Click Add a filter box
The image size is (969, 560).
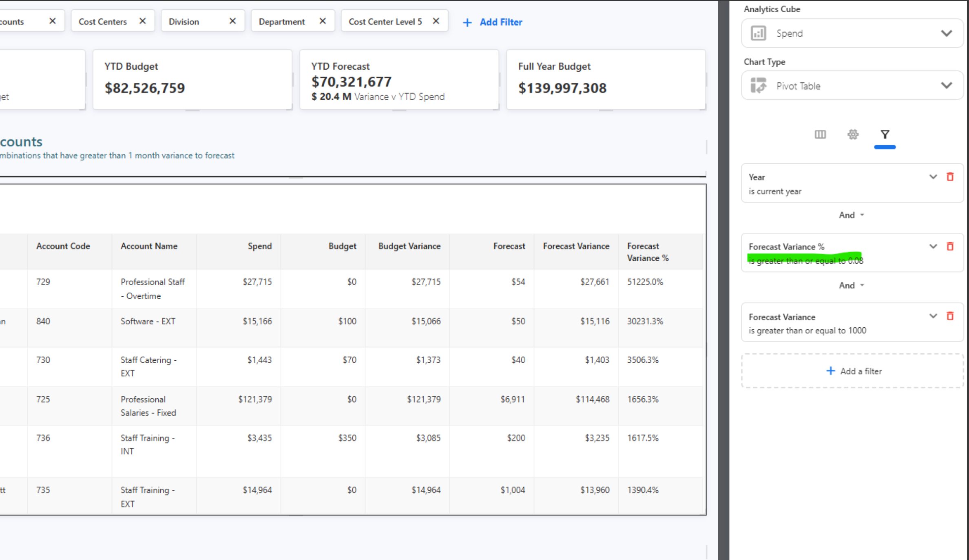(x=853, y=371)
